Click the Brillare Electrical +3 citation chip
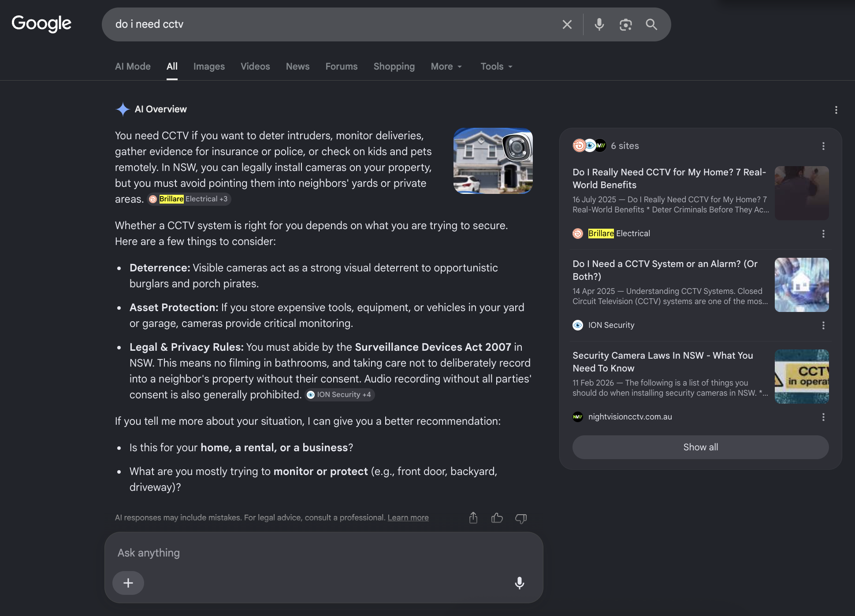855x616 pixels. point(189,199)
